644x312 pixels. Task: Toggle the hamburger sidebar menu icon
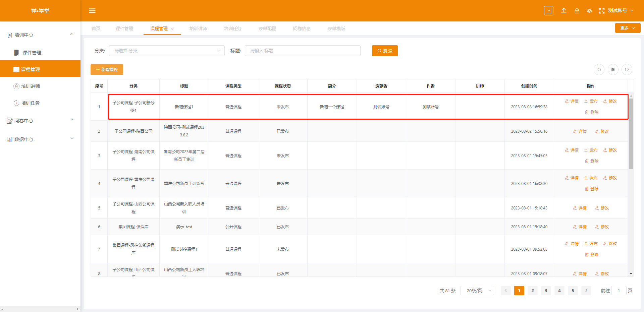click(x=92, y=11)
